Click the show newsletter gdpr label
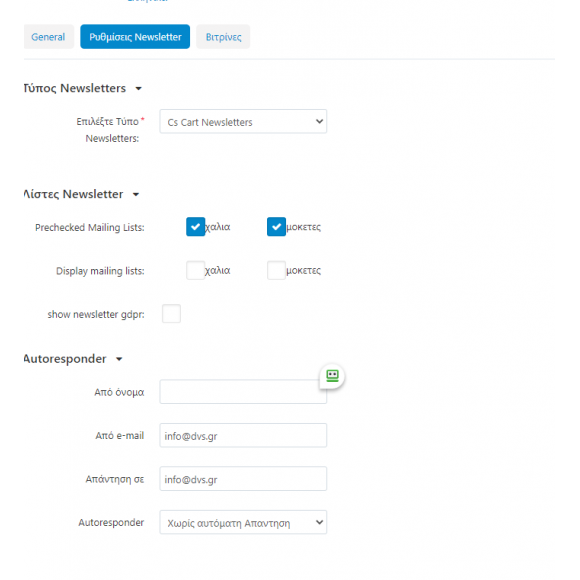This screenshot has width=580, height=580. click(96, 314)
